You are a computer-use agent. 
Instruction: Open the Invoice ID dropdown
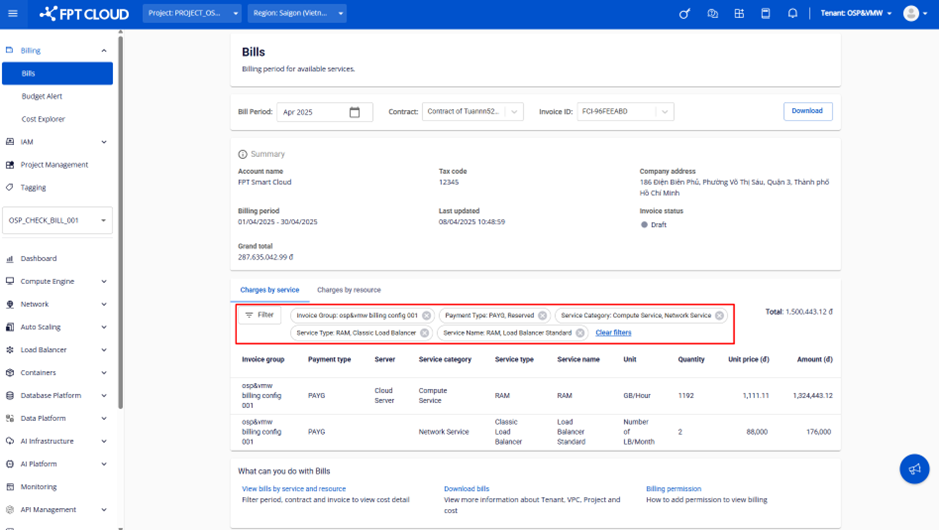coord(624,112)
